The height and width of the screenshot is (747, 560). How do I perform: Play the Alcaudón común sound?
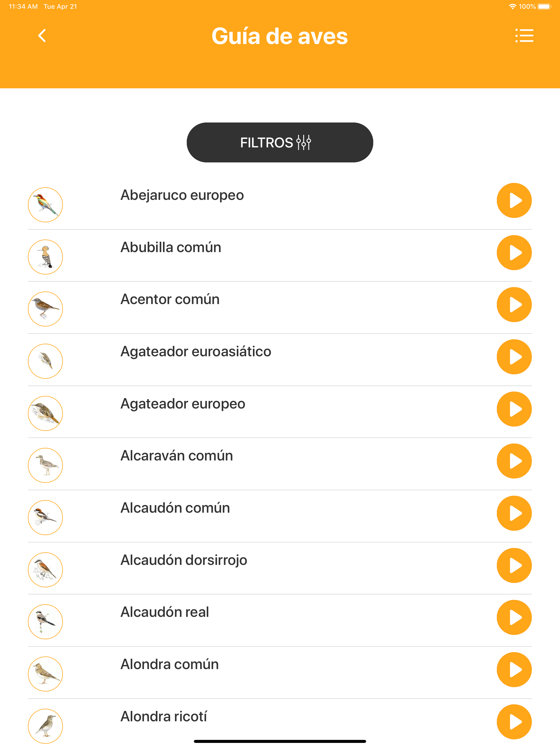pos(514,513)
